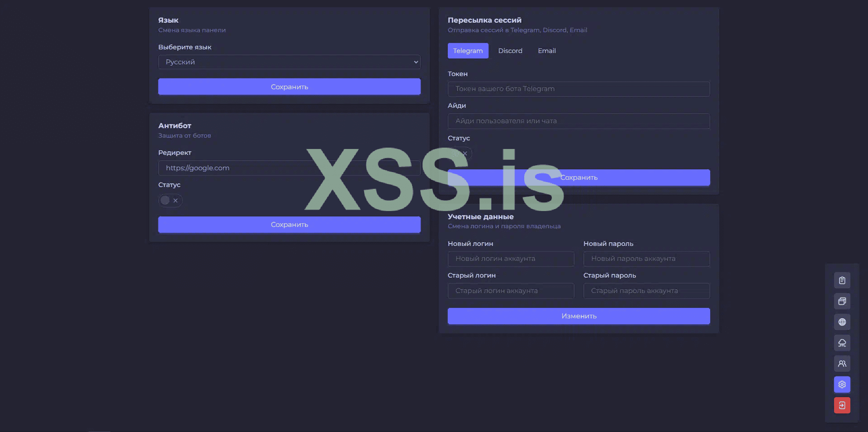
Task: Click the 'Смена логина и пароля владельца' subtitle
Action: point(504,226)
